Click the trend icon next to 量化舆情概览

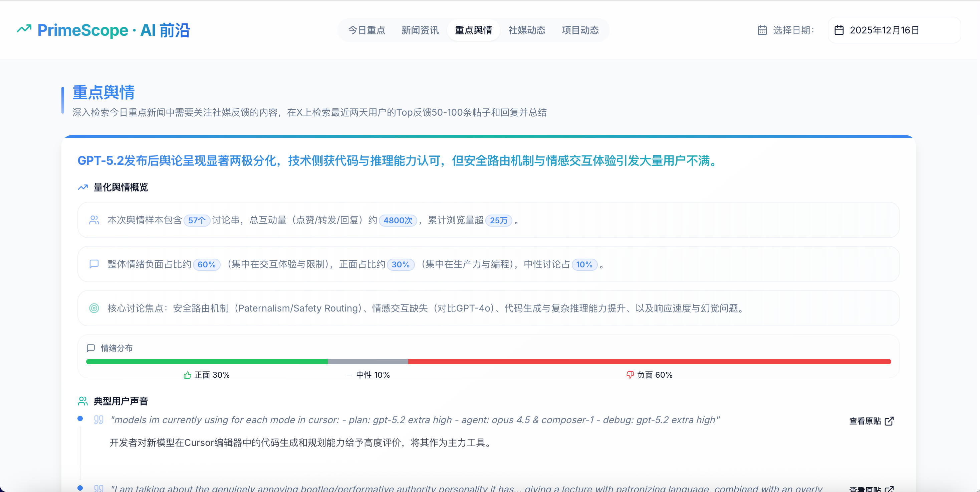click(x=82, y=188)
